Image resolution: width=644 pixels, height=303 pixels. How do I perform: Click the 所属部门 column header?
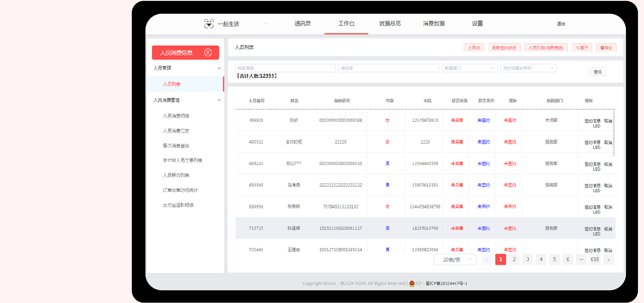click(554, 101)
